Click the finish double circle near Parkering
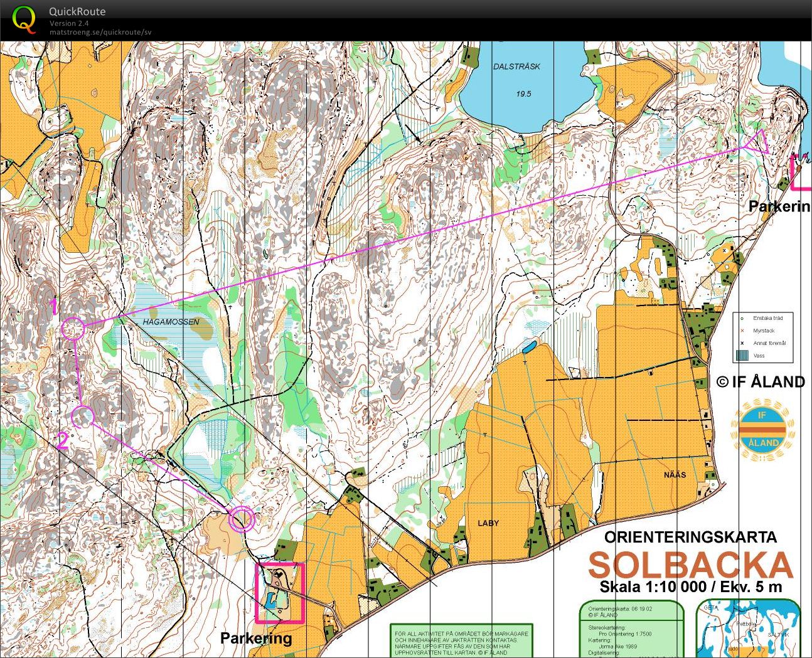 242,517
